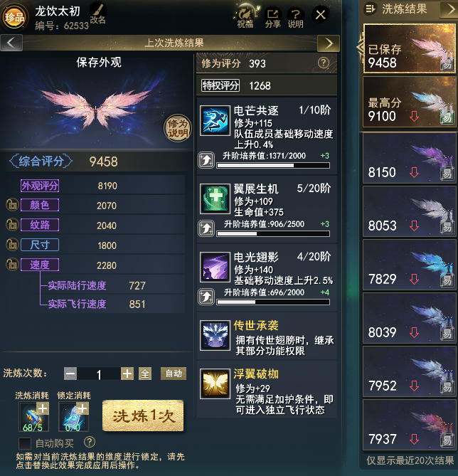This screenshot has height=476, width=458.
Task: Toggle the lock beside 速度
Action: (12, 265)
